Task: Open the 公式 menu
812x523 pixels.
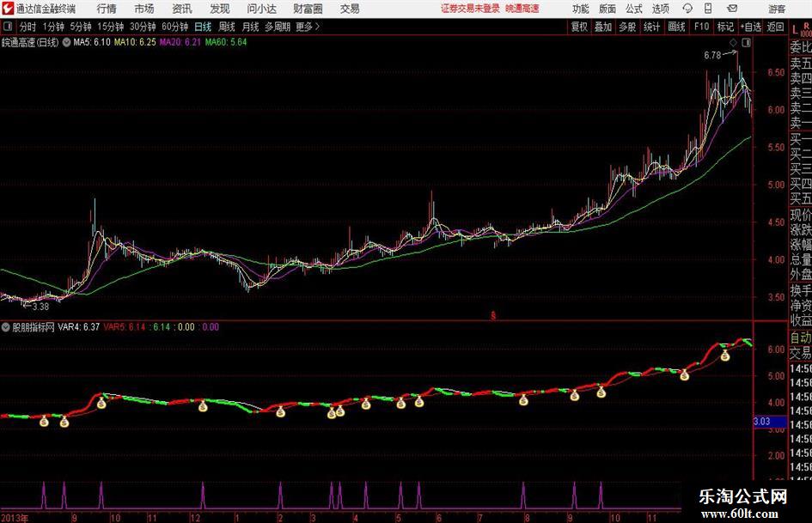Action: click(634, 9)
